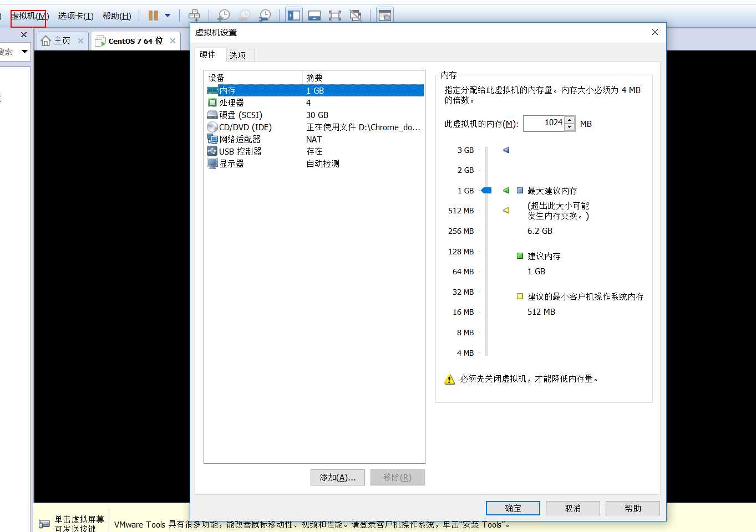The width and height of the screenshot is (756, 532).
Task: Click the take snapshot icon
Action: pyautogui.click(x=224, y=16)
